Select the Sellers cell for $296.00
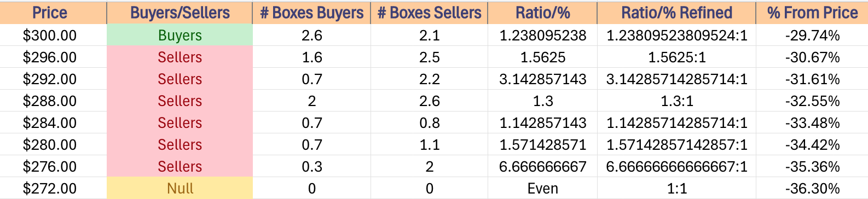The width and height of the screenshot is (868, 199). tap(180, 57)
